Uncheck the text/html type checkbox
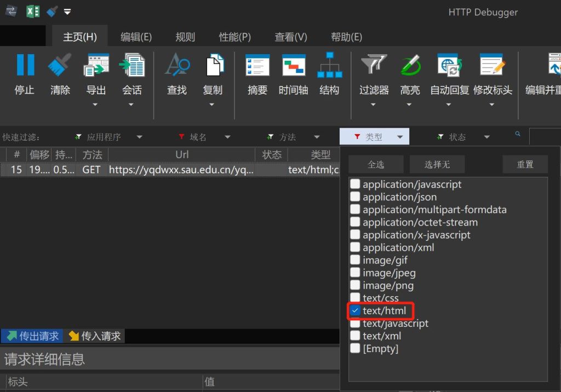The height and width of the screenshot is (392, 561). 356,311
